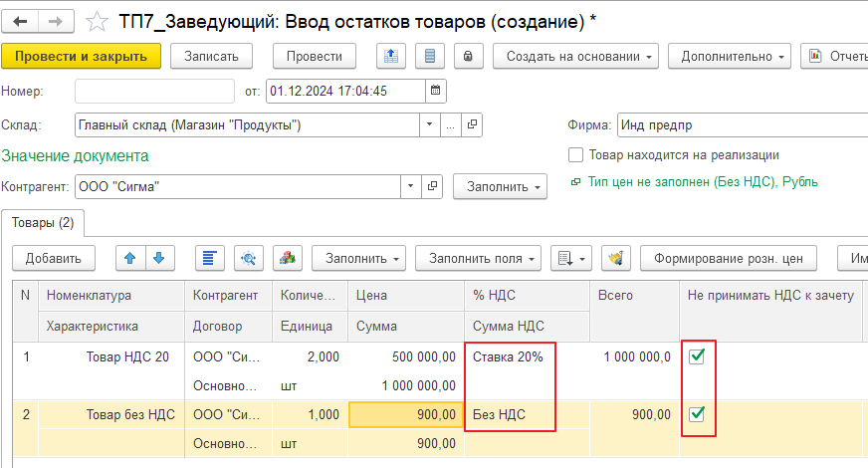
Task: Click the Номер input field
Action: pos(154,92)
